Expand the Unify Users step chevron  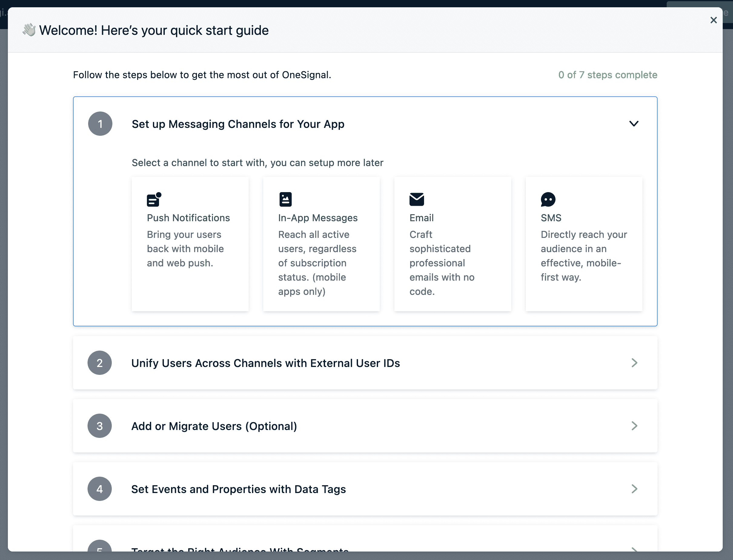pyautogui.click(x=634, y=363)
